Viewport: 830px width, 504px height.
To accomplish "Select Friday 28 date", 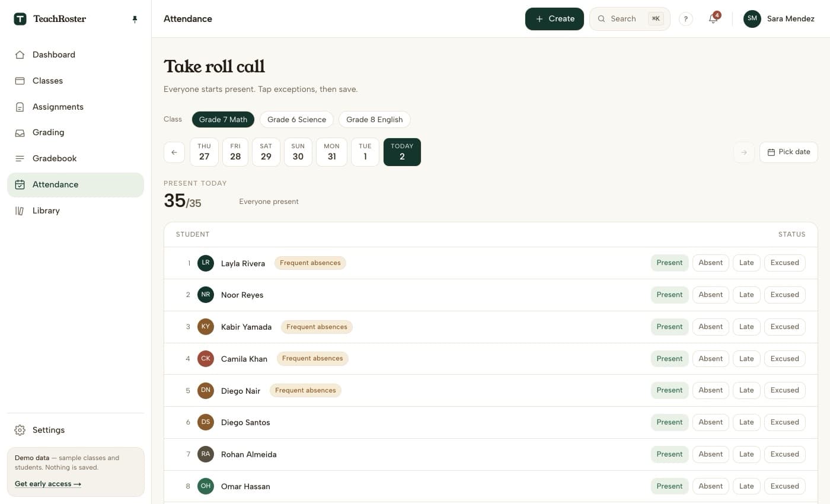I will (235, 152).
